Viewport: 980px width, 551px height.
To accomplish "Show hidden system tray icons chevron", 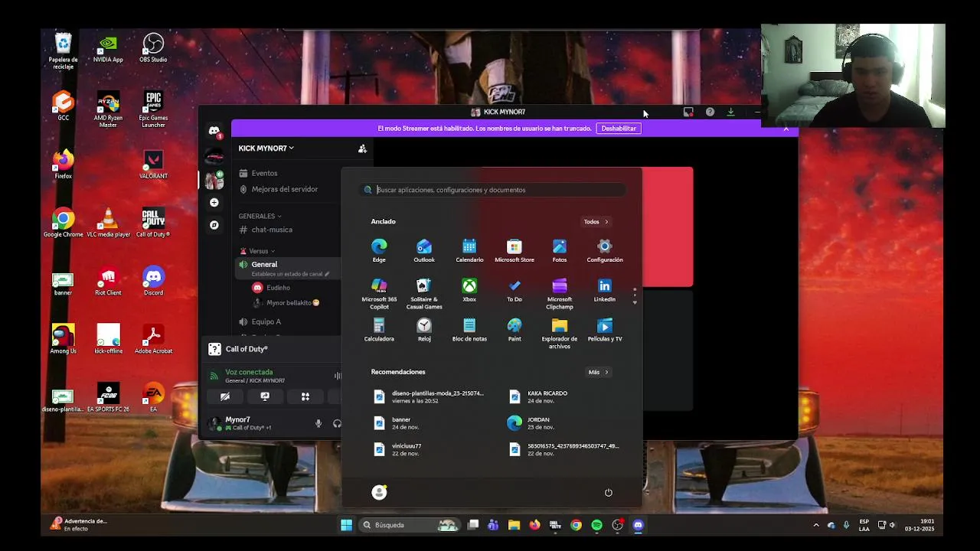I will click(816, 525).
